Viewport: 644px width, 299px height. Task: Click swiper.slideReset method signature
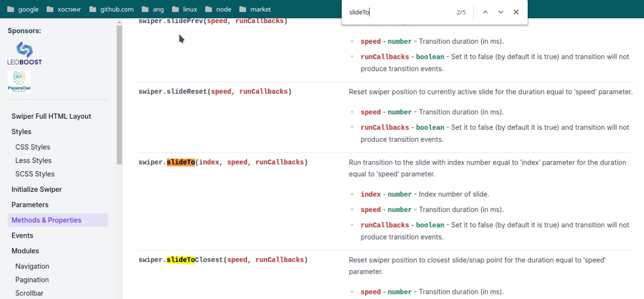coord(215,92)
